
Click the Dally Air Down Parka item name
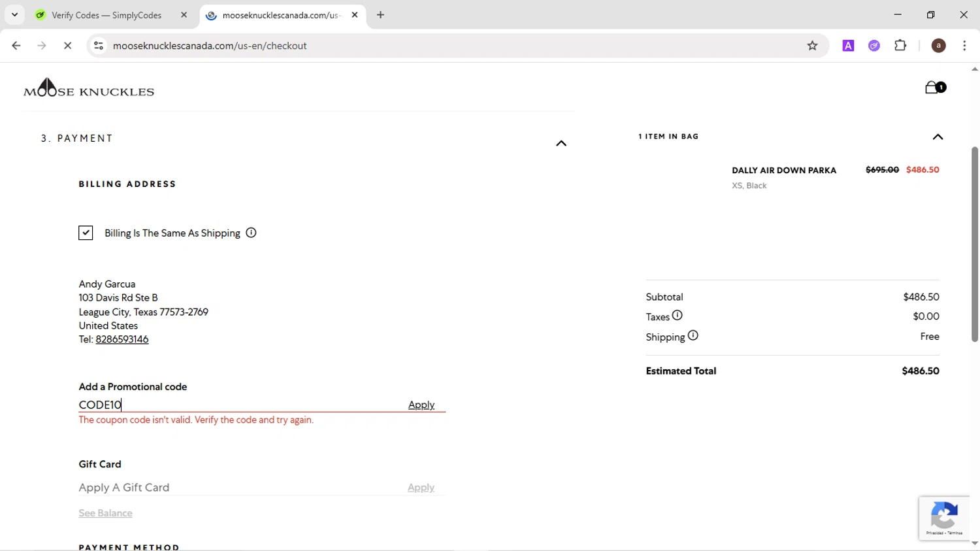point(784,170)
